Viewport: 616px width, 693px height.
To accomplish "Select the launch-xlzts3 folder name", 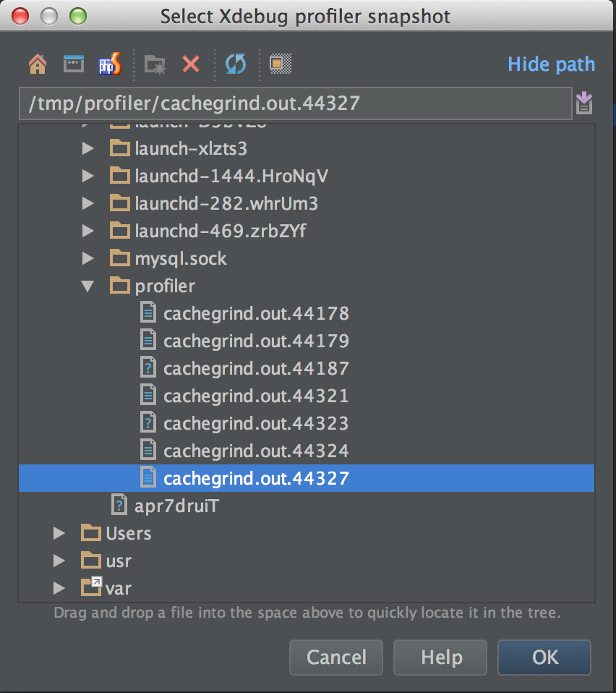I will [x=191, y=148].
